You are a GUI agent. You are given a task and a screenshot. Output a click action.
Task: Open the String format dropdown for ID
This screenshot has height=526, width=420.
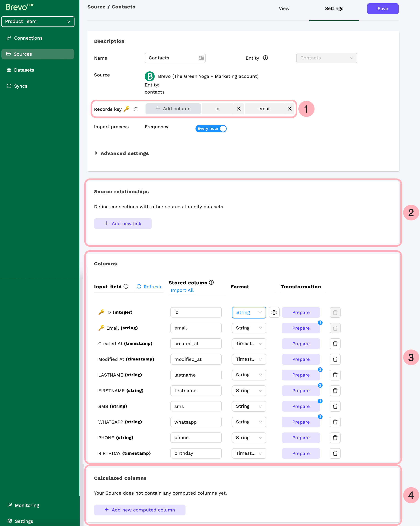[249, 313]
